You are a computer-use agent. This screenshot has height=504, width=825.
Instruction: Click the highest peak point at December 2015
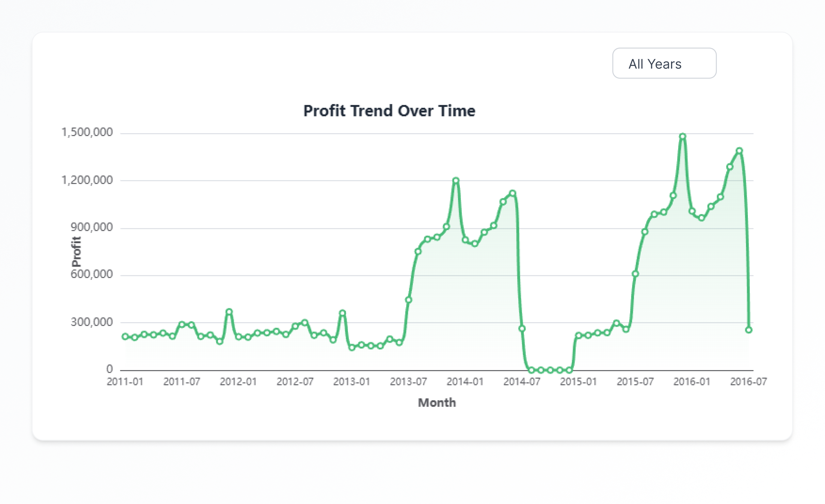682,137
